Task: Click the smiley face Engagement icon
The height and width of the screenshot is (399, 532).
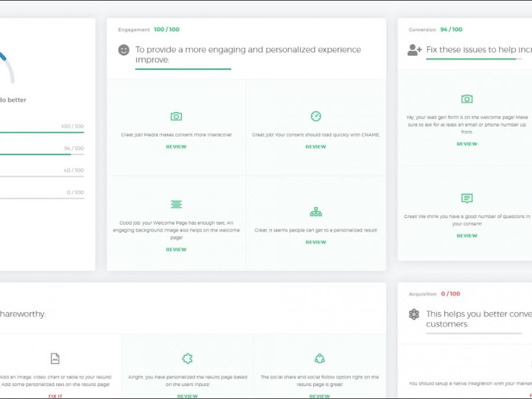Action: [x=124, y=50]
